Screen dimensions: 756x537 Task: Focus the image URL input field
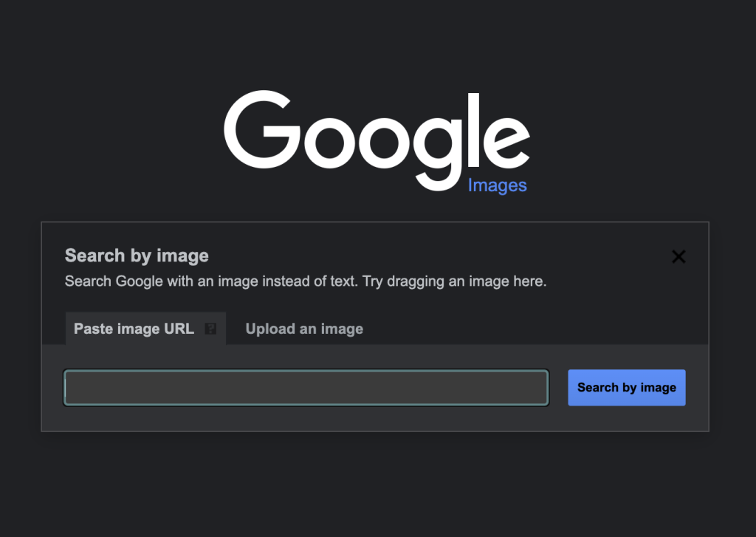click(x=306, y=388)
